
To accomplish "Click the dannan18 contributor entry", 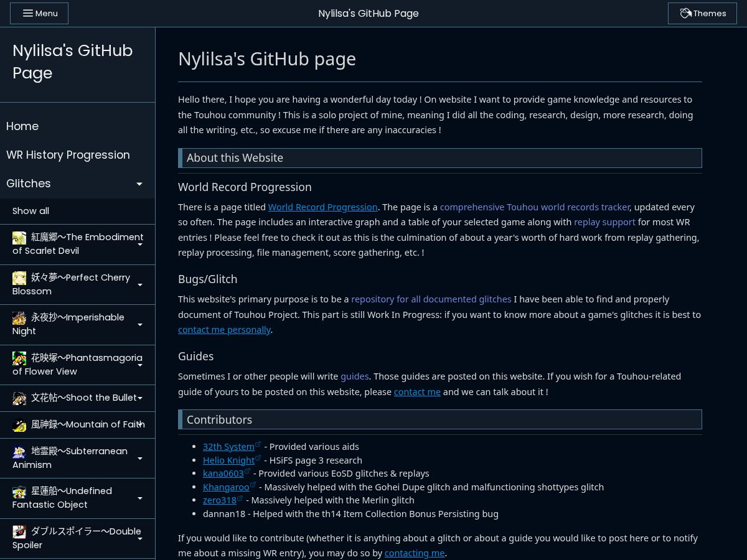I will 350,514.
